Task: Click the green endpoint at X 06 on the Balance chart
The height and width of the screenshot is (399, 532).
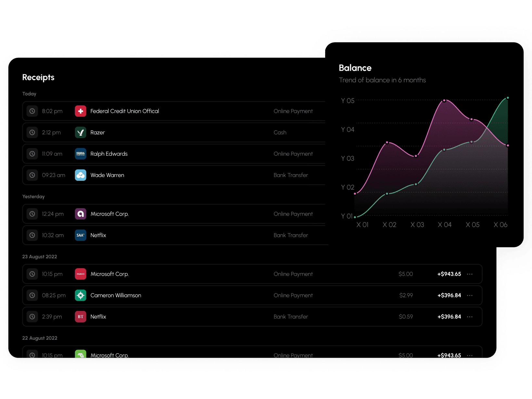Action: [x=507, y=97]
